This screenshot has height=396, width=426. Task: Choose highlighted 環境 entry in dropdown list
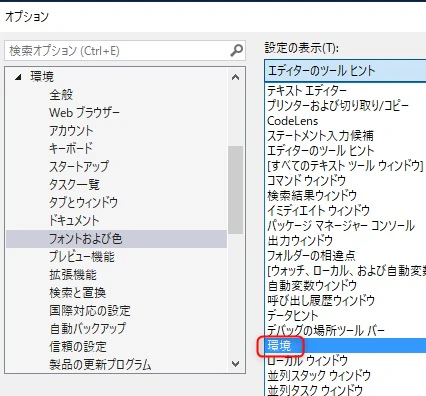pos(346,346)
